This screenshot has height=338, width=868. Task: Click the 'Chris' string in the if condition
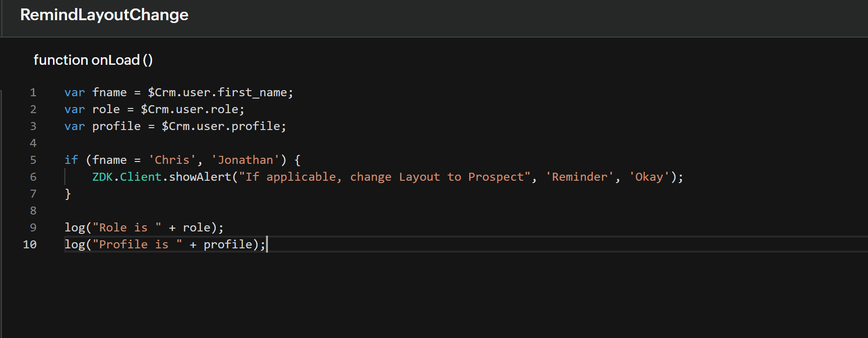pyautogui.click(x=172, y=160)
